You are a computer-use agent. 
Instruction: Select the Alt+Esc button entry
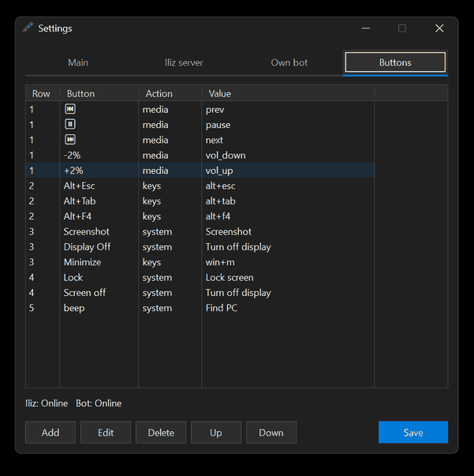tap(79, 186)
